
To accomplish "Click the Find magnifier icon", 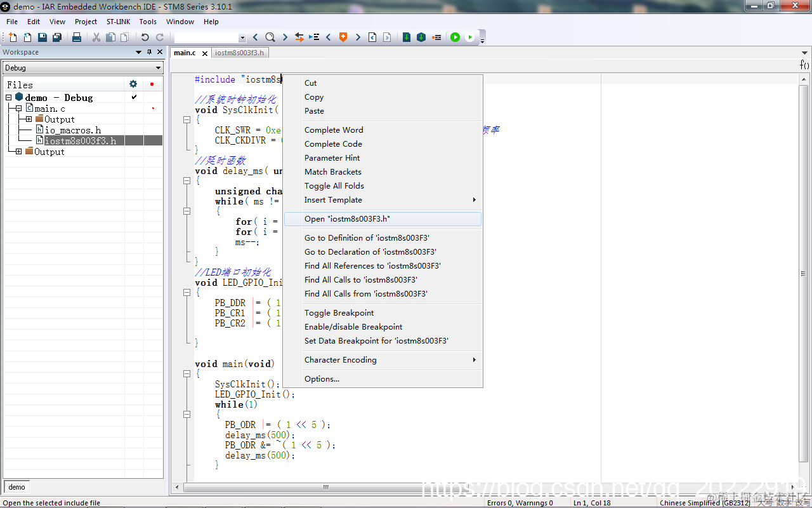I will click(x=270, y=37).
